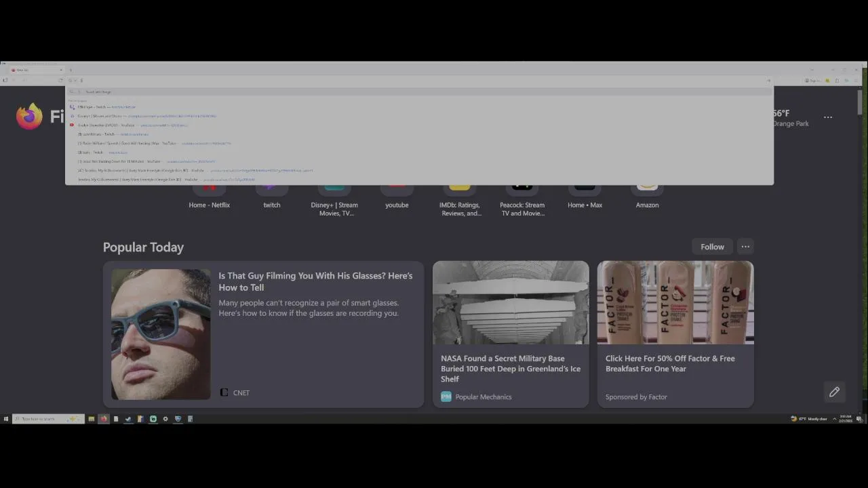Click the Windows Start button
Viewport: 868px width, 488px height.
6,419
